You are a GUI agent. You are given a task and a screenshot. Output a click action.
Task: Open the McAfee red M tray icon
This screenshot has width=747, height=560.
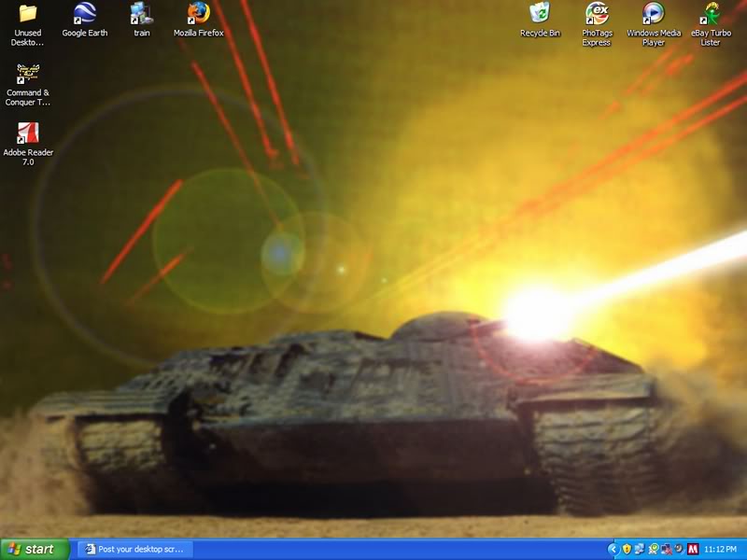(693, 550)
